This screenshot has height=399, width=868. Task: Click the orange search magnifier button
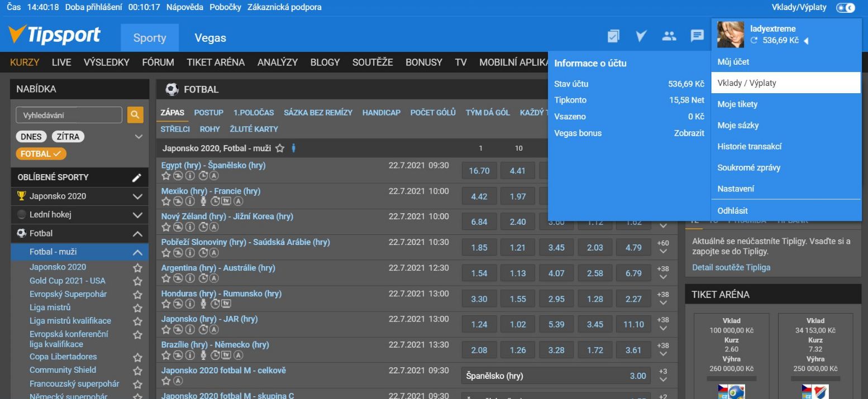(135, 115)
